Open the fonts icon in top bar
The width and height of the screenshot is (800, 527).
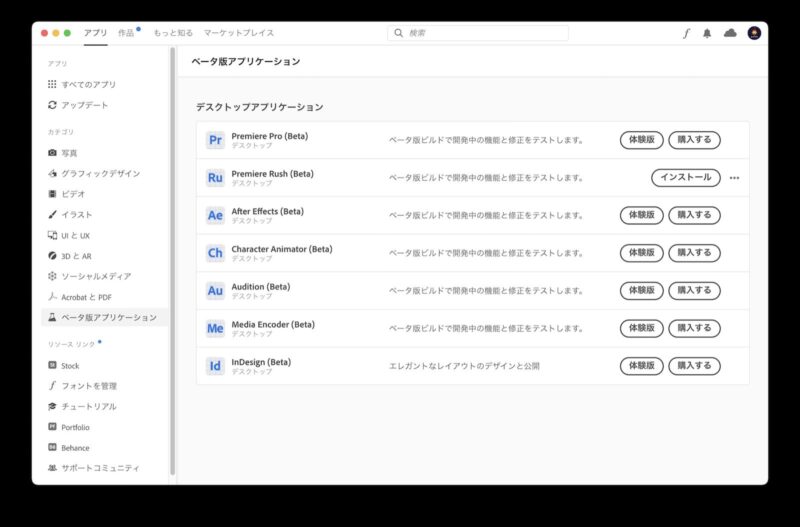tap(686, 33)
